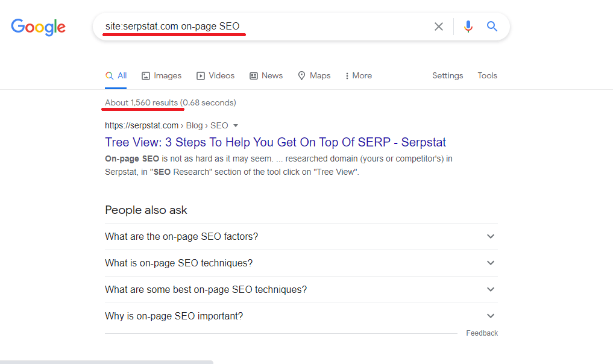Click the Feedback link
The width and height of the screenshot is (613, 364).
(482, 333)
